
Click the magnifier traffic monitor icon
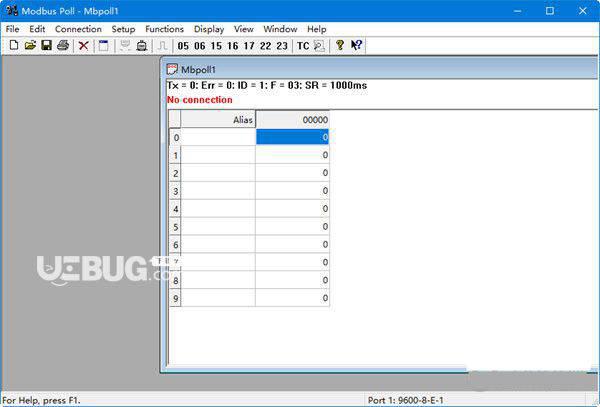(x=319, y=46)
